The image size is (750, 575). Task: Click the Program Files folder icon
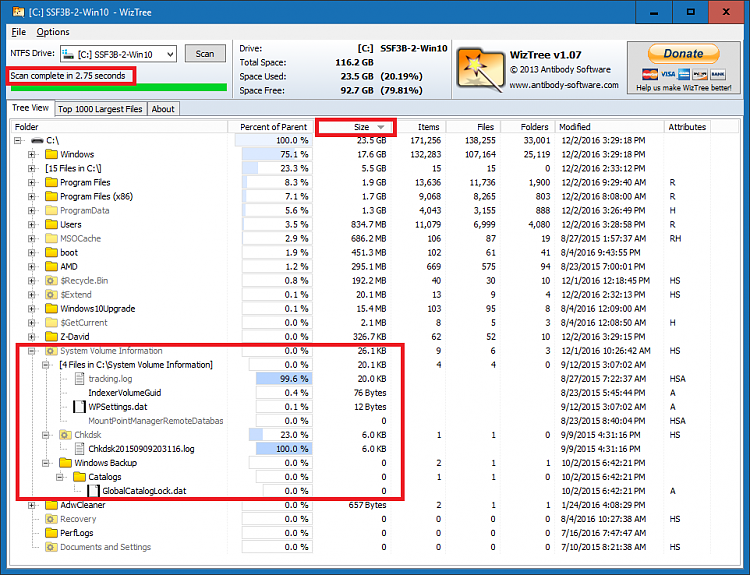click(51, 182)
